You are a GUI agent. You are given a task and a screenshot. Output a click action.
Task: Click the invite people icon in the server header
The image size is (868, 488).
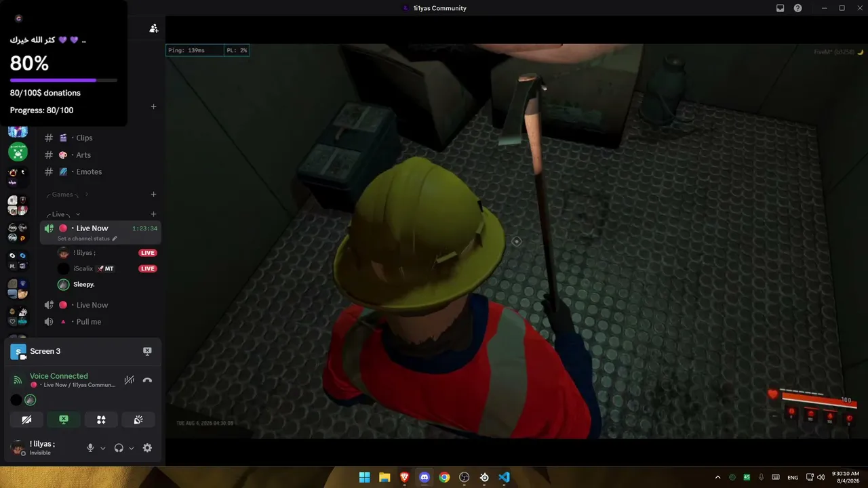[154, 28]
